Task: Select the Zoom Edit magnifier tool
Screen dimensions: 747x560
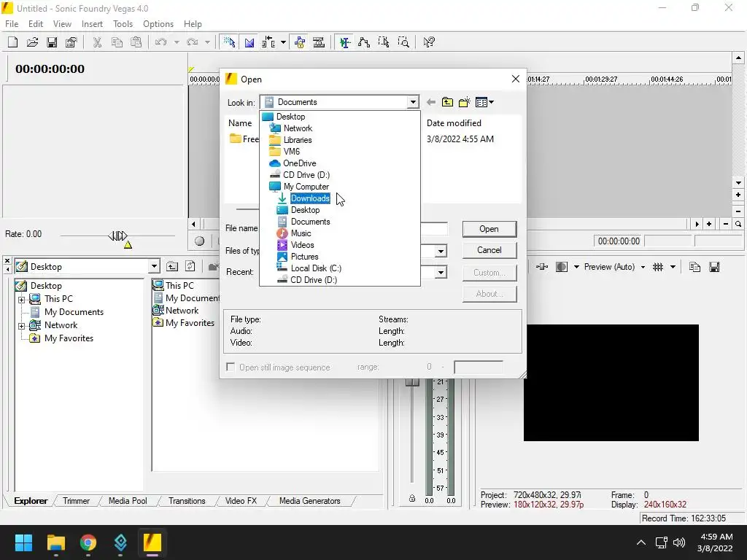Action: point(403,42)
